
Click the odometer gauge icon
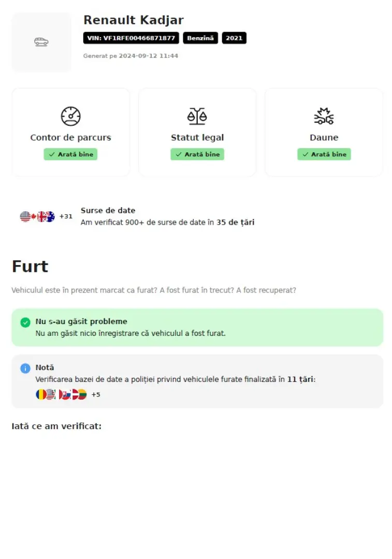point(70,116)
